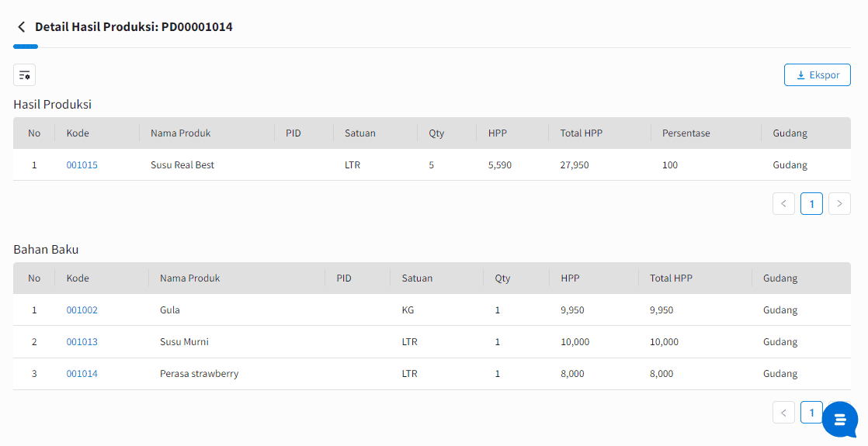Select page 1 in Bahan Baku pagination

811,412
